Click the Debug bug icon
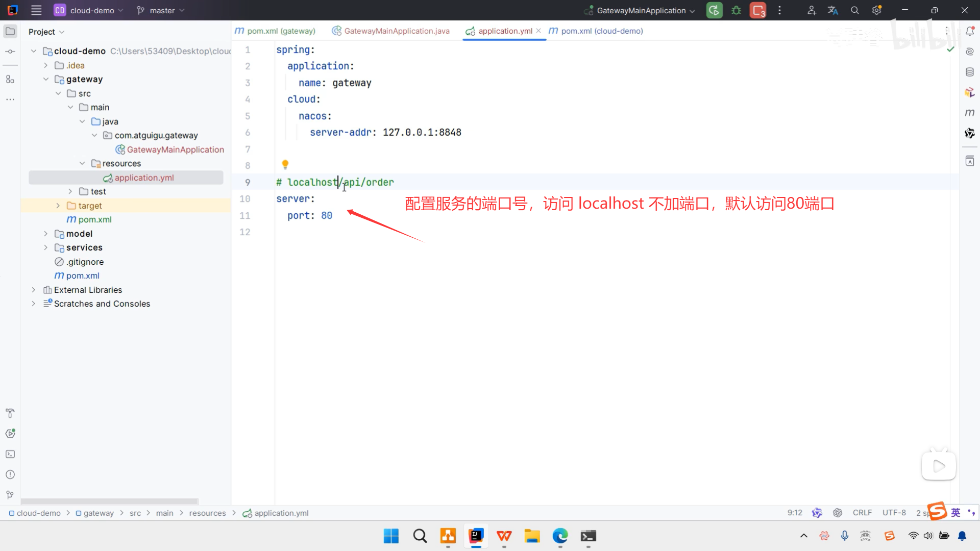Viewport: 980px width, 551px height. tap(736, 10)
